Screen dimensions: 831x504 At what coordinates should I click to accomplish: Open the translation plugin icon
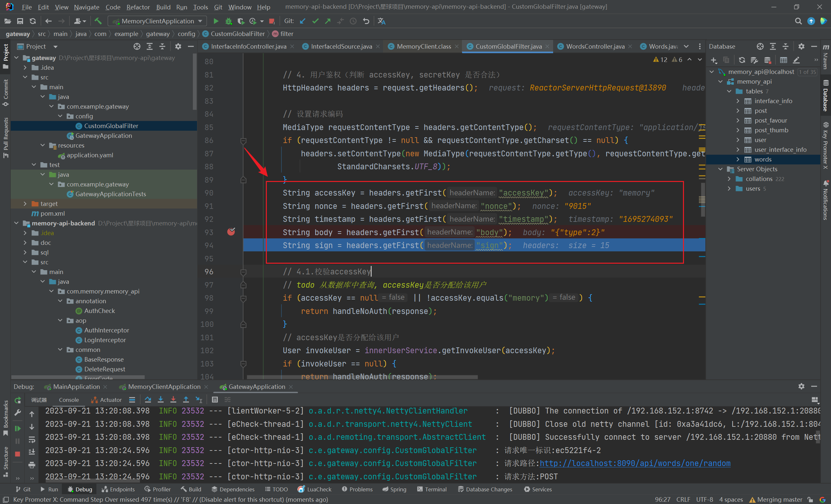pyautogui.click(x=381, y=21)
